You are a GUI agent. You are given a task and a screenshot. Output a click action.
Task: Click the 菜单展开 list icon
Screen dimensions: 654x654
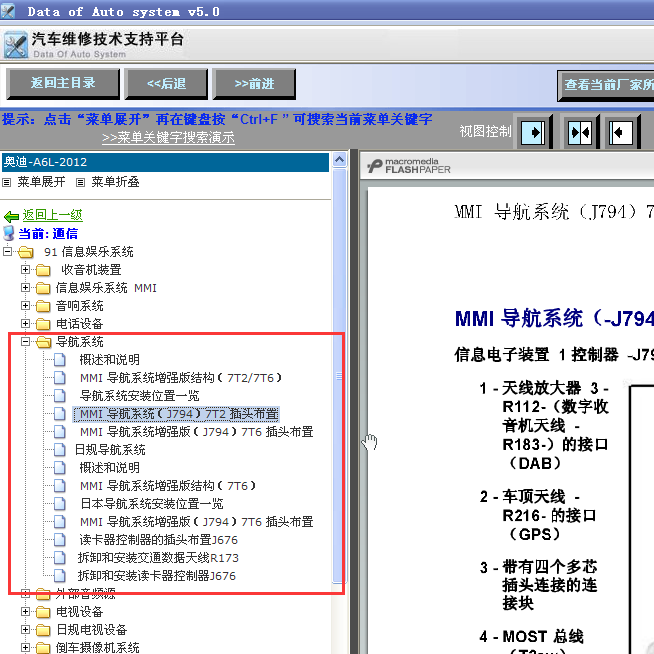[7, 182]
